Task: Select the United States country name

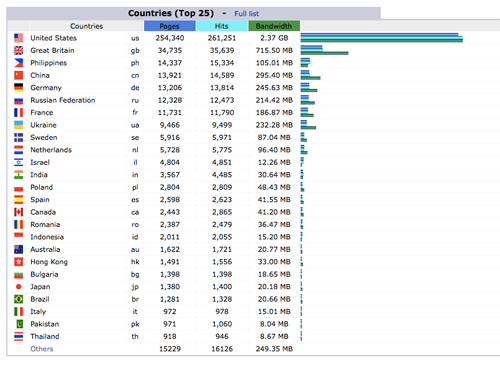Action: coord(54,38)
